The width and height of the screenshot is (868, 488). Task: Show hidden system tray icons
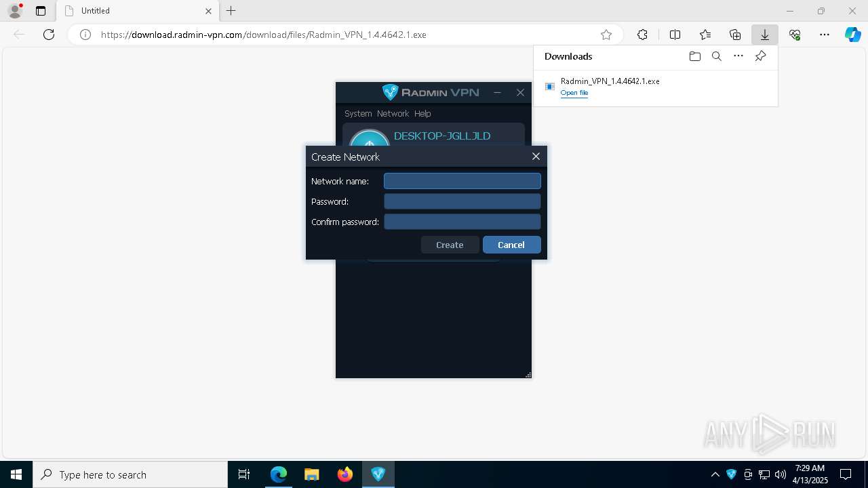715,474
